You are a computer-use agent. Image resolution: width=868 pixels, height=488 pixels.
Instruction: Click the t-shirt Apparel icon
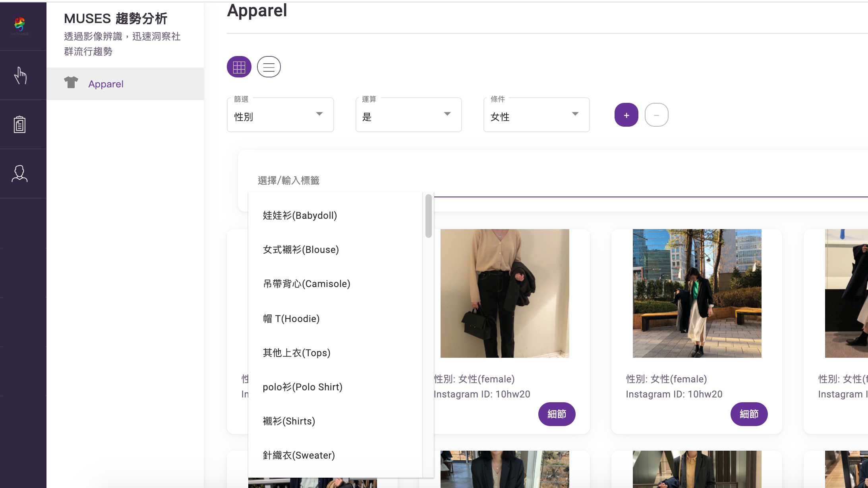(71, 83)
